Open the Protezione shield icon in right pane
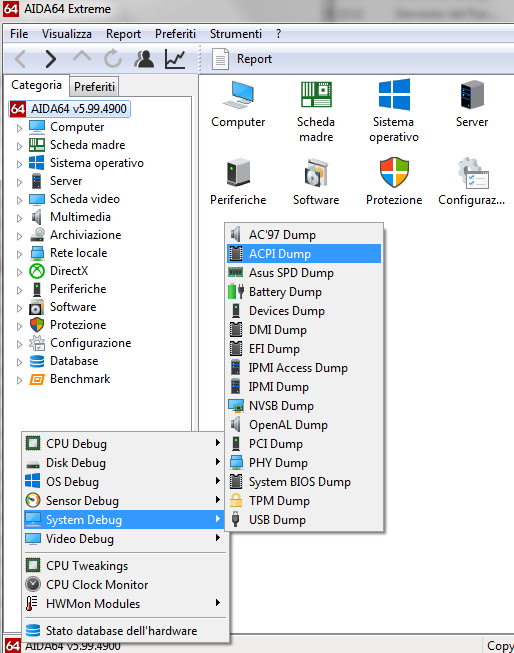 pos(394,182)
